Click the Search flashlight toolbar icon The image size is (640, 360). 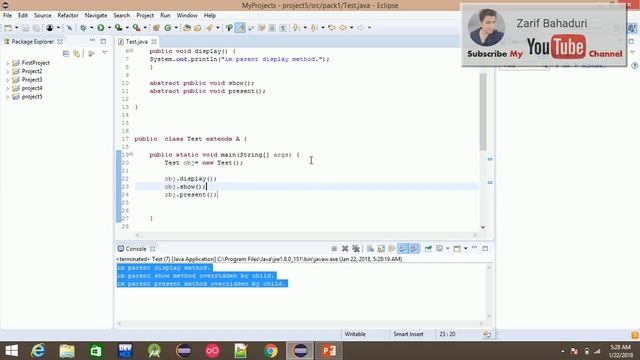click(x=209, y=28)
